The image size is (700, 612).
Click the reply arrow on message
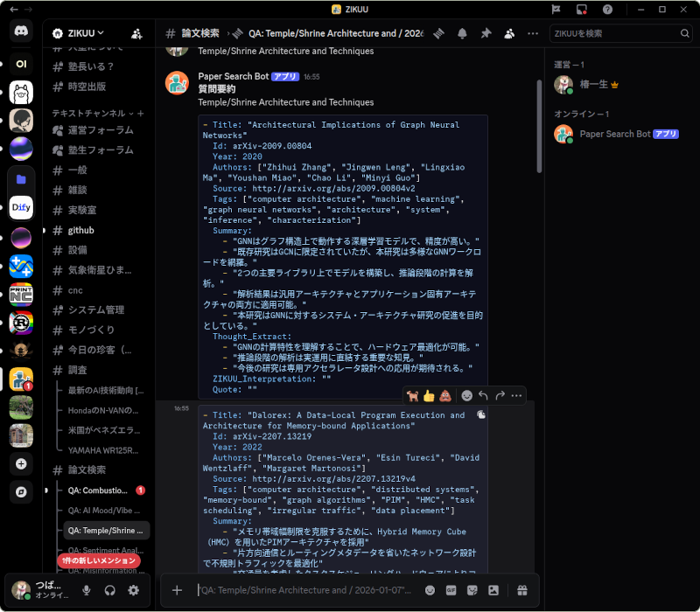pos(484,395)
